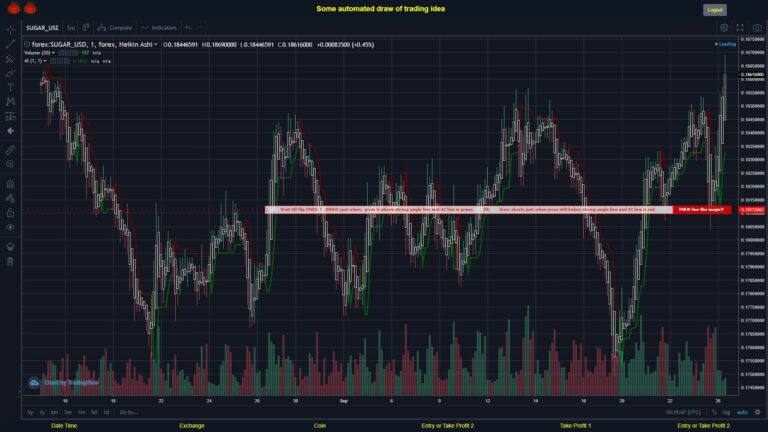Collapse legend using box before forex:SUGAR_USD
The height and width of the screenshot is (432, 768).
point(27,44)
